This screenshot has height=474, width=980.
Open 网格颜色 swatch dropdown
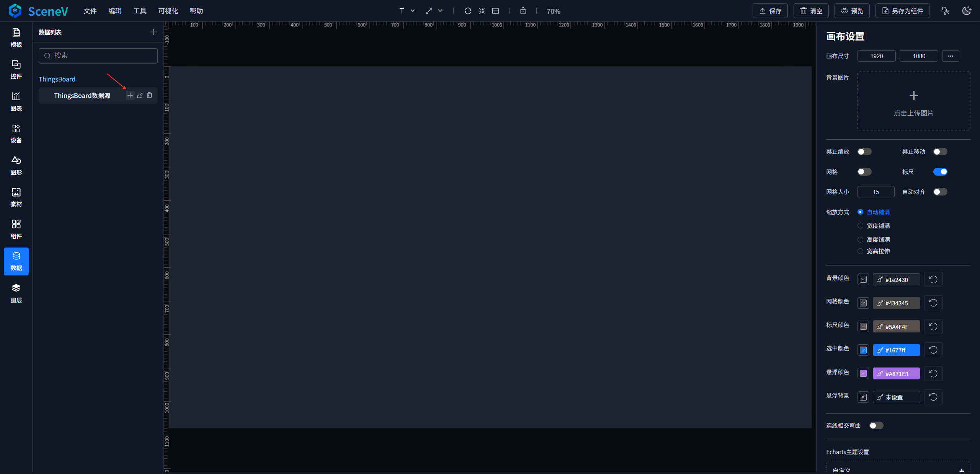coord(863,303)
